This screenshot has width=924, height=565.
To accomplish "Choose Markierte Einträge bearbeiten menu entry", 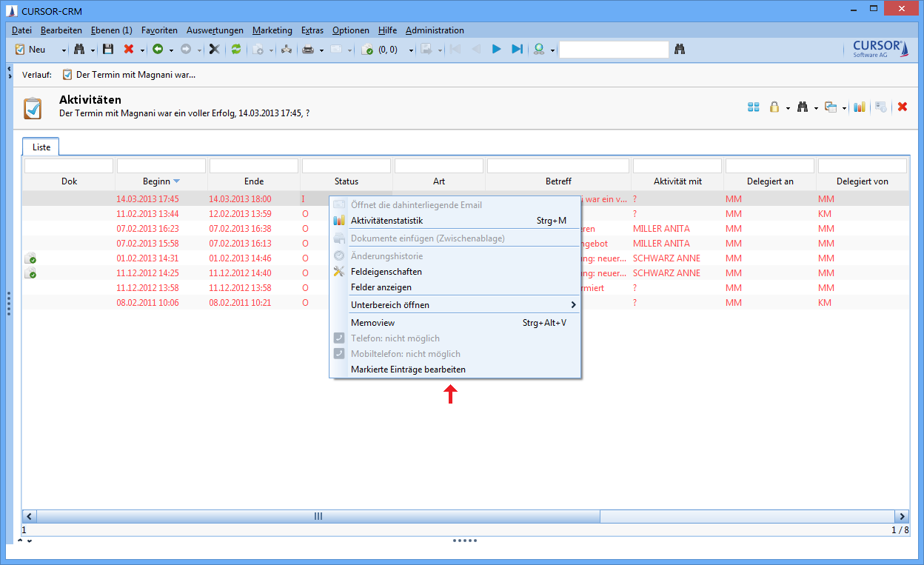I will pos(408,369).
